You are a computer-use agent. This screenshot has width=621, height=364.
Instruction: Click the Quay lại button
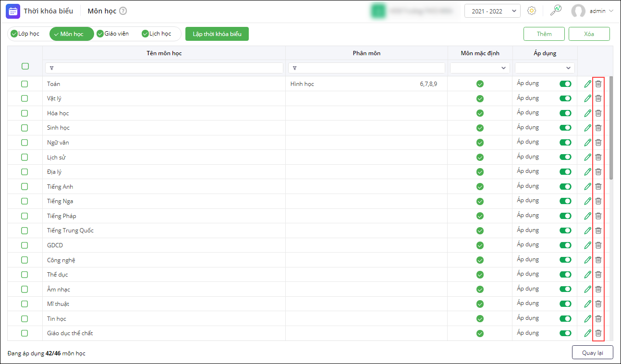[593, 352]
